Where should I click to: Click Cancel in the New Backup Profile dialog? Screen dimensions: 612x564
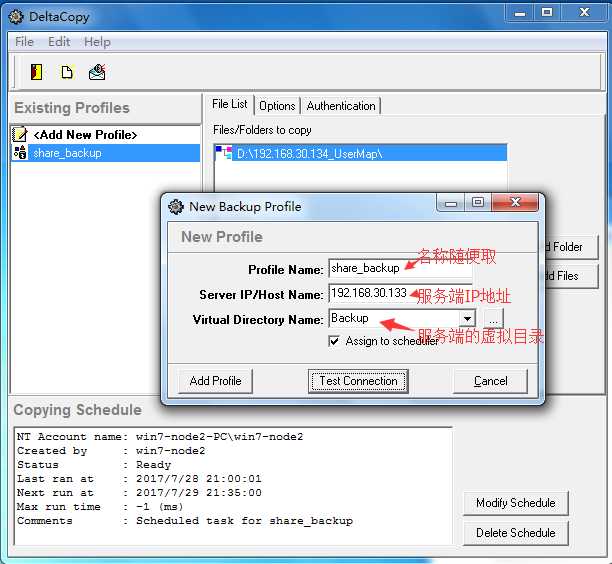[490, 381]
